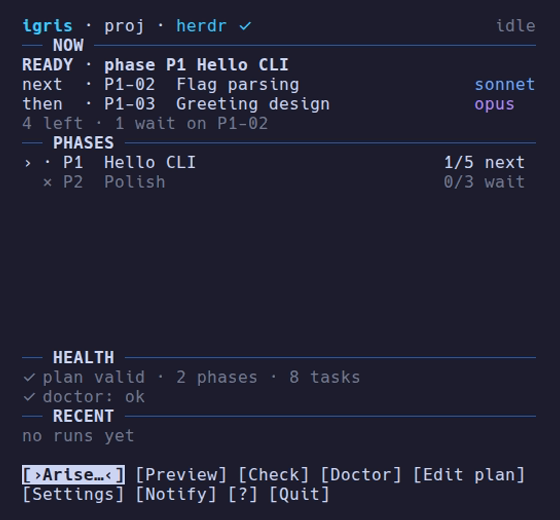Open the Settings action
This screenshot has width=560, height=520.
74,494
